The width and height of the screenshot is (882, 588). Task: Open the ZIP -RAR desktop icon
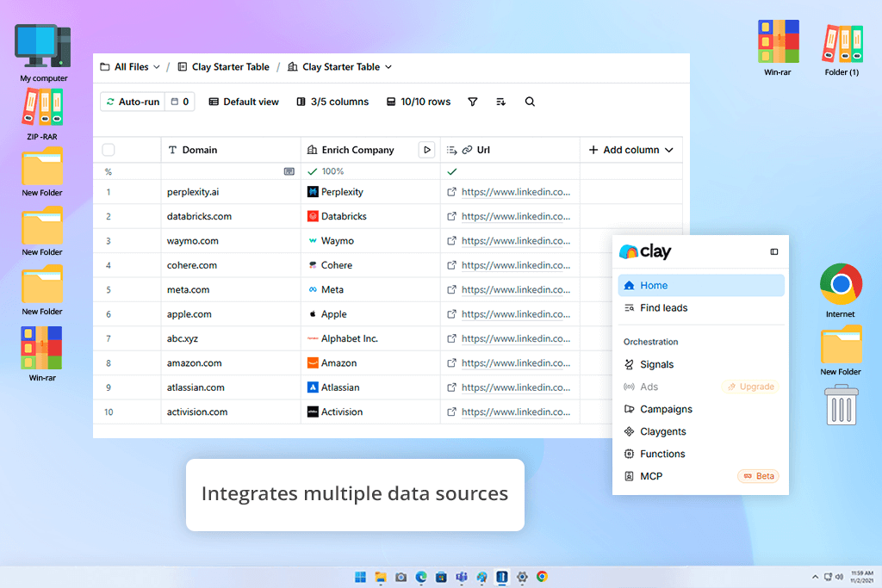pos(42,115)
